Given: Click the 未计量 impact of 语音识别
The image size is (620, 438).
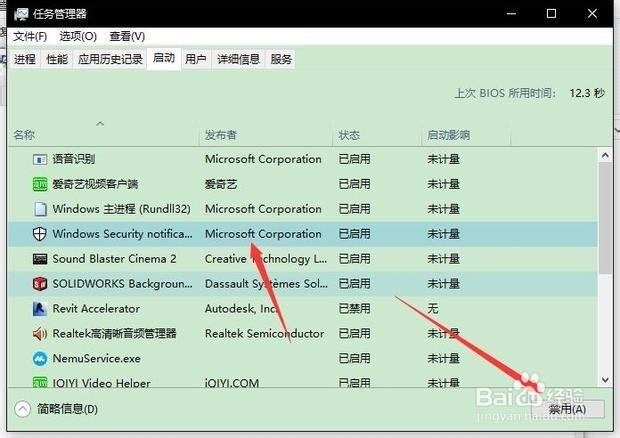Looking at the screenshot, I should point(443,159).
